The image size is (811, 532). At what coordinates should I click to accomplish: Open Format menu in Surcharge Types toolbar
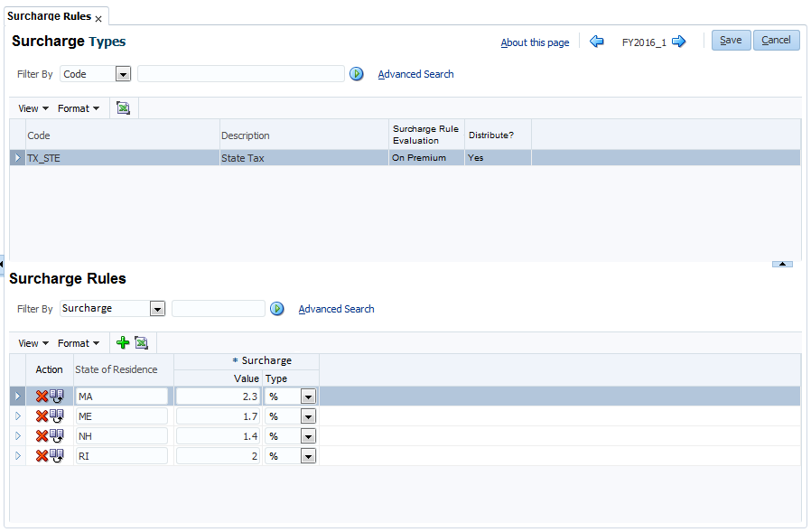click(78, 108)
